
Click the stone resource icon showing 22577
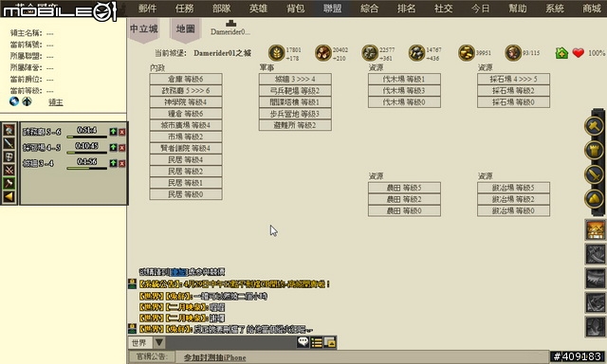pos(370,52)
